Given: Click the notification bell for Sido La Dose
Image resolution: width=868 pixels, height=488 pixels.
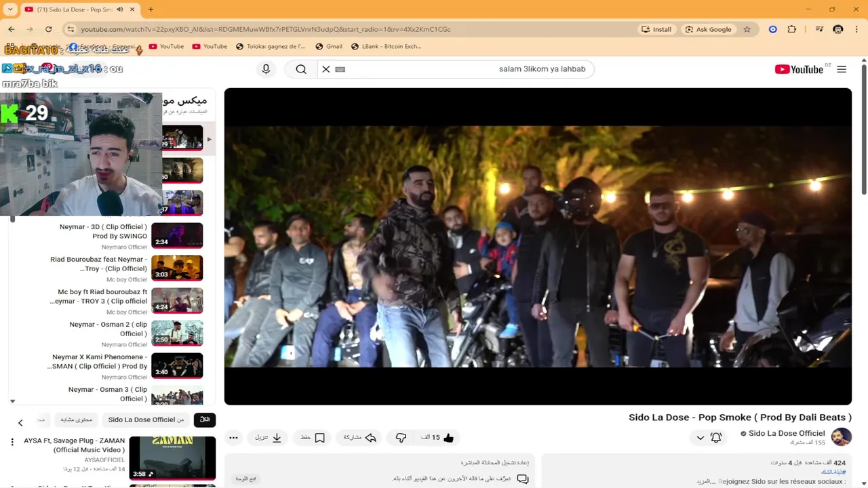Looking at the screenshot, I should (716, 438).
